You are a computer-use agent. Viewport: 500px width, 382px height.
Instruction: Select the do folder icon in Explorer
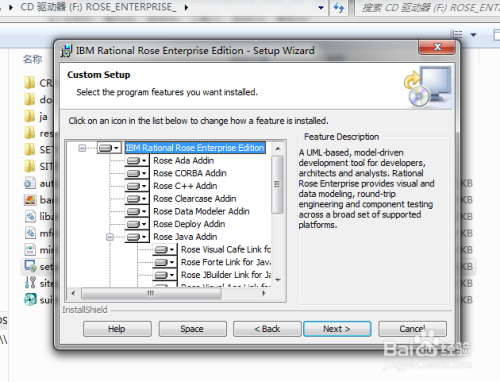click(29, 99)
